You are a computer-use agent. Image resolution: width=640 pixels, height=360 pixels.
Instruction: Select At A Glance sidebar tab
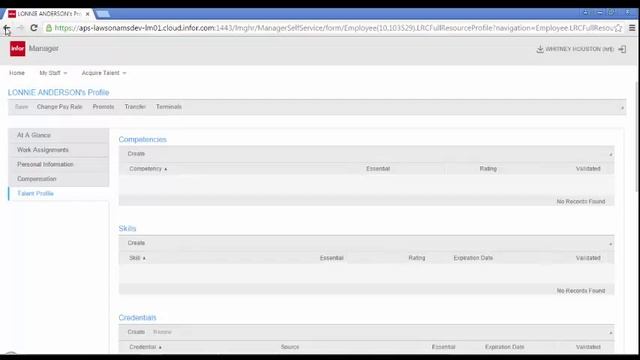click(x=58, y=135)
